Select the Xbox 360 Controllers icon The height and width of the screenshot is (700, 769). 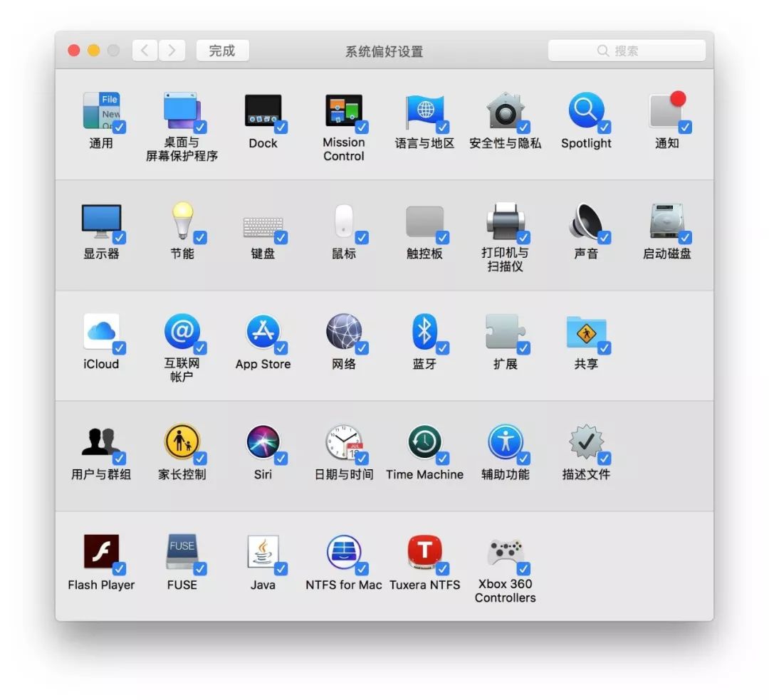(x=505, y=553)
